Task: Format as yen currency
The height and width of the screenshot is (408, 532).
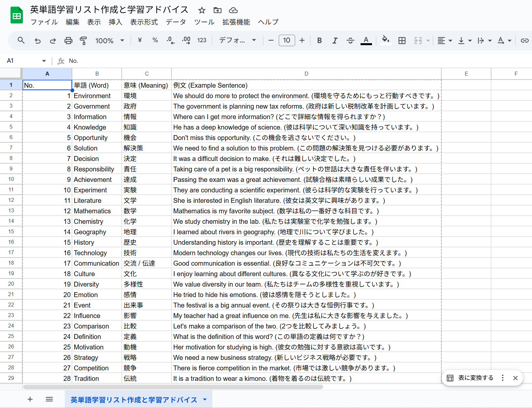Action: (140, 40)
